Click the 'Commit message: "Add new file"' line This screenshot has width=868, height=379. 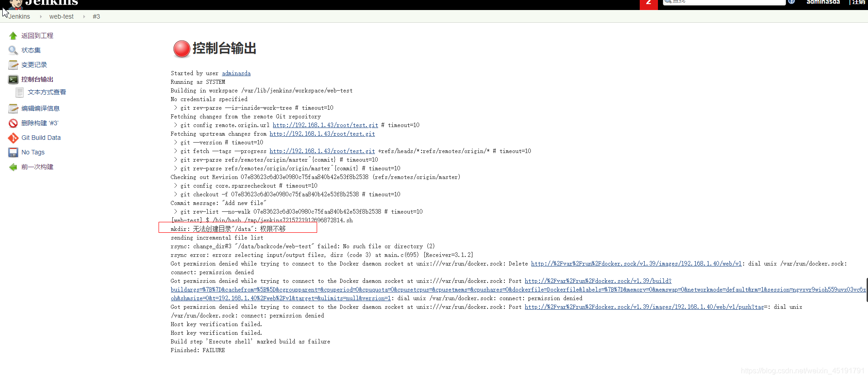pos(219,203)
